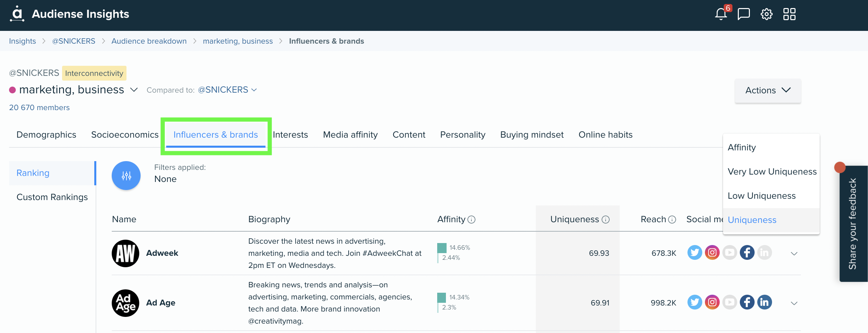The width and height of the screenshot is (868, 333).
Task: Click Adweek's LinkedIn icon
Action: 765,253
